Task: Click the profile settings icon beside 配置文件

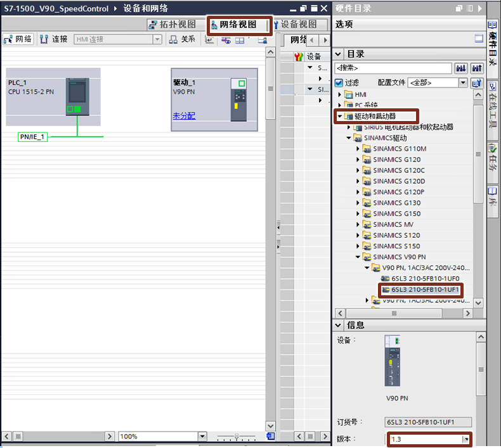Action: pos(477,83)
